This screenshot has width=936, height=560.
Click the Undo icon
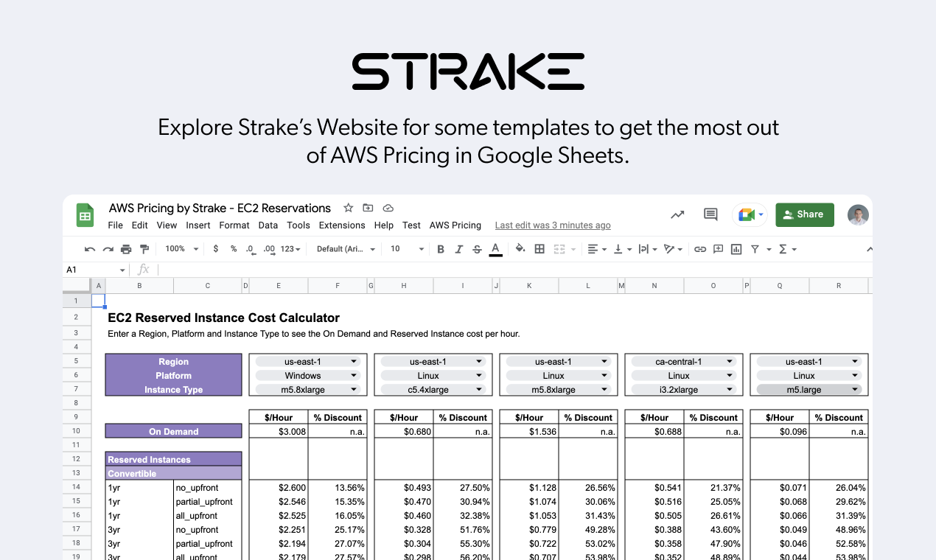90,249
